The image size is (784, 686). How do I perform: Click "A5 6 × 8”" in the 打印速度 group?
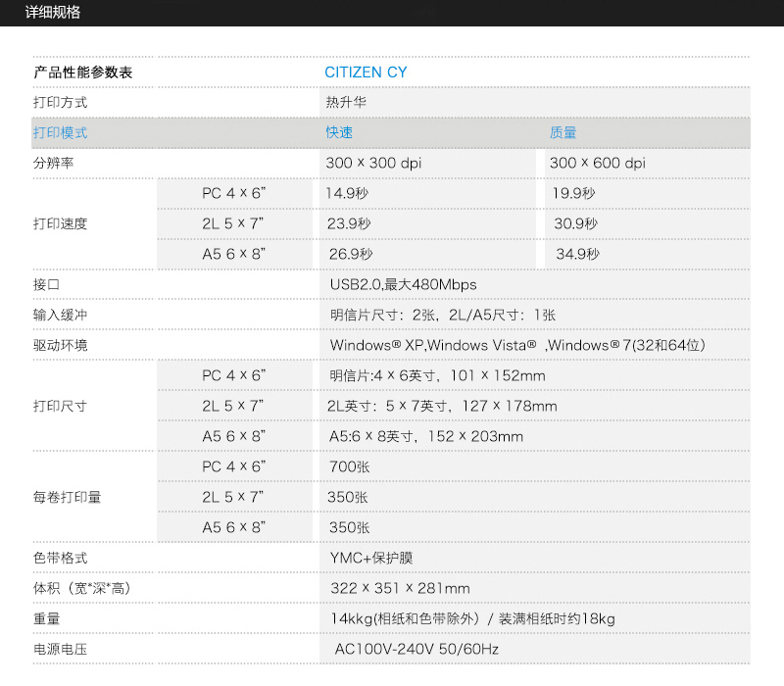pyautogui.click(x=234, y=254)
